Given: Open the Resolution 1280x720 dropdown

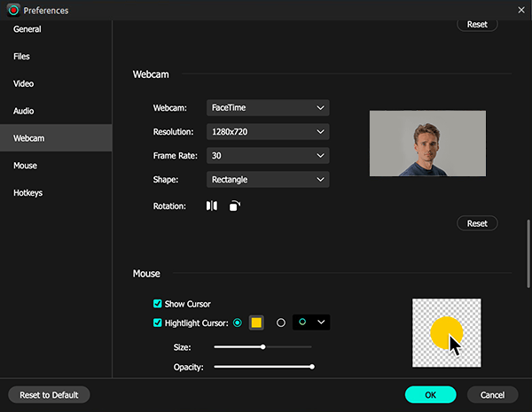Looking at the screenshot, I should click(268, 131).
